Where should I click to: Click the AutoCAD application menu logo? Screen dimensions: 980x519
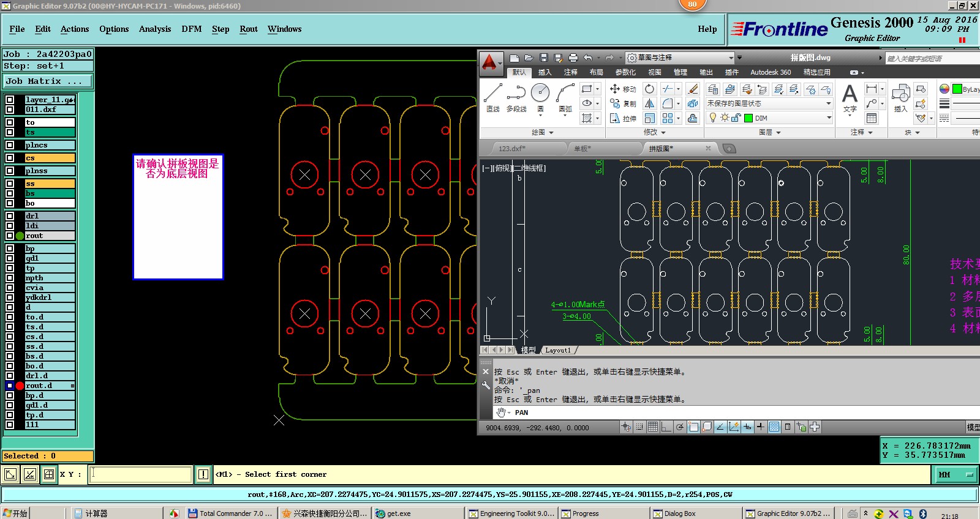pyautogui.click(x=490, y=62)
